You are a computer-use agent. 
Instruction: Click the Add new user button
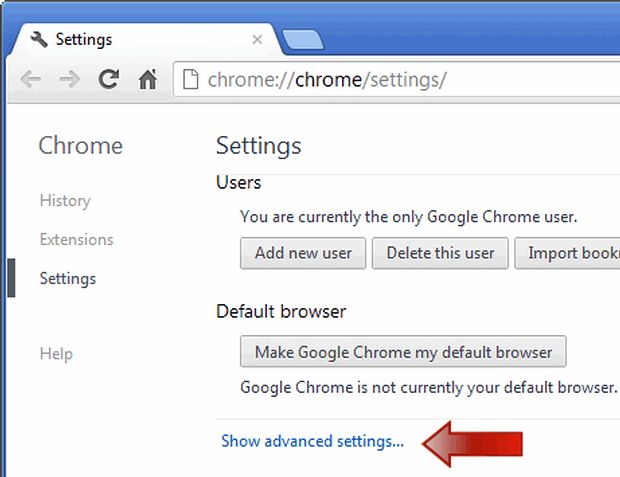[x=303, y=253]
